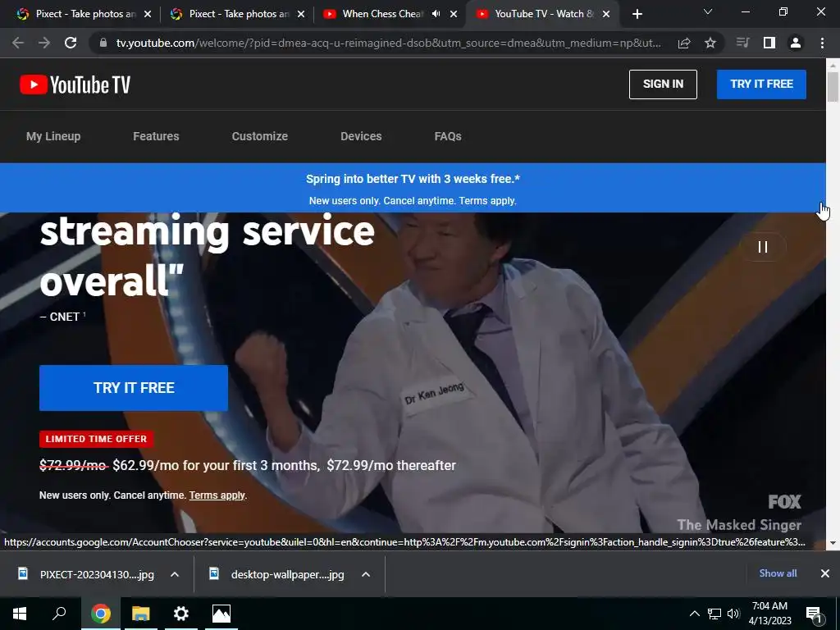Screen dimensions: 840x630
Task: Click the LIMITED TIME OFFER badge
Action: 97,439
